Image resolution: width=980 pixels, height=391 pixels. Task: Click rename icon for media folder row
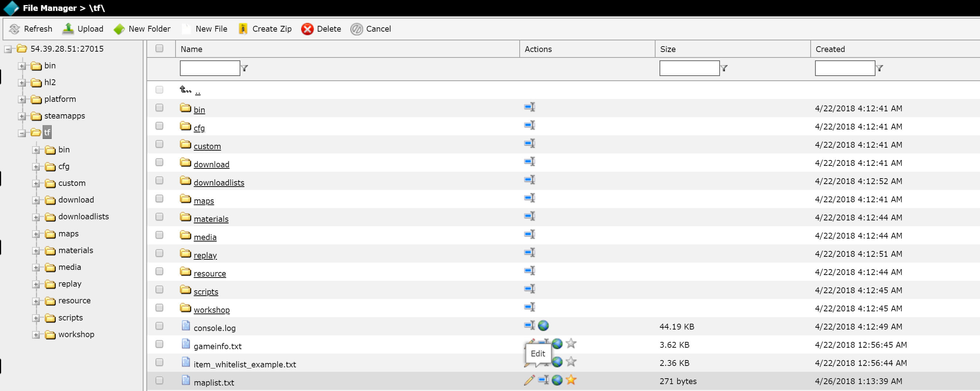530,235
